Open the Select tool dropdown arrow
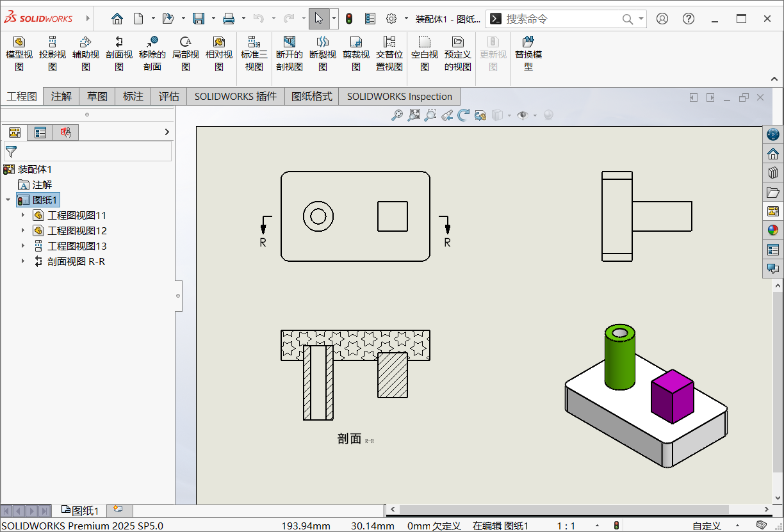 [x=334, y=19]
